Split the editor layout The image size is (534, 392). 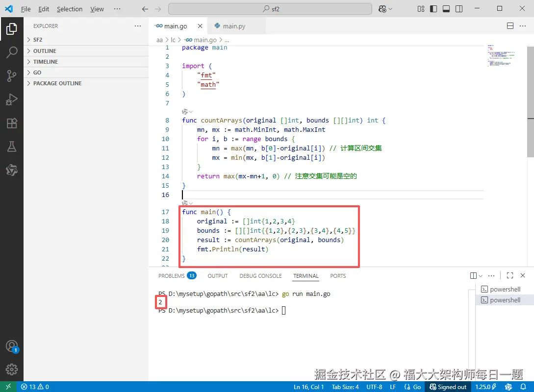pos(510,26)
